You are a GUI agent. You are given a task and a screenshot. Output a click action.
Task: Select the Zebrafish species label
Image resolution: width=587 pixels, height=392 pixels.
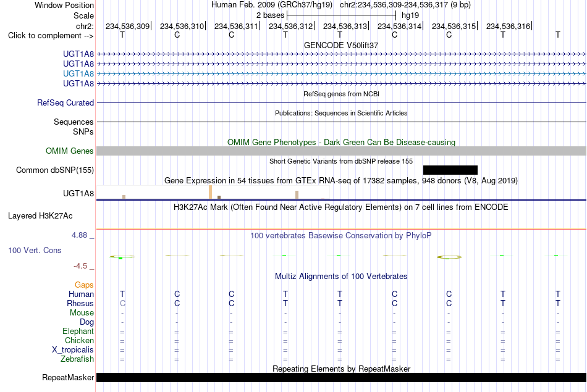(77, 359)
